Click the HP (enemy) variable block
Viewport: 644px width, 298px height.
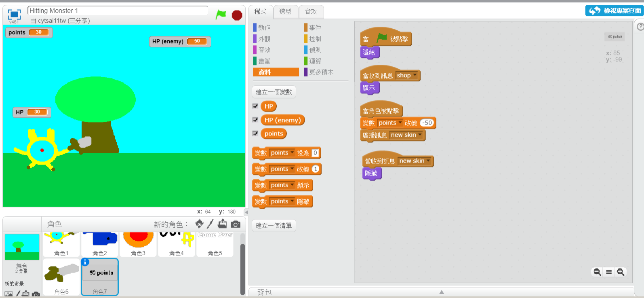pyautogui.click(x=282, y=120)
